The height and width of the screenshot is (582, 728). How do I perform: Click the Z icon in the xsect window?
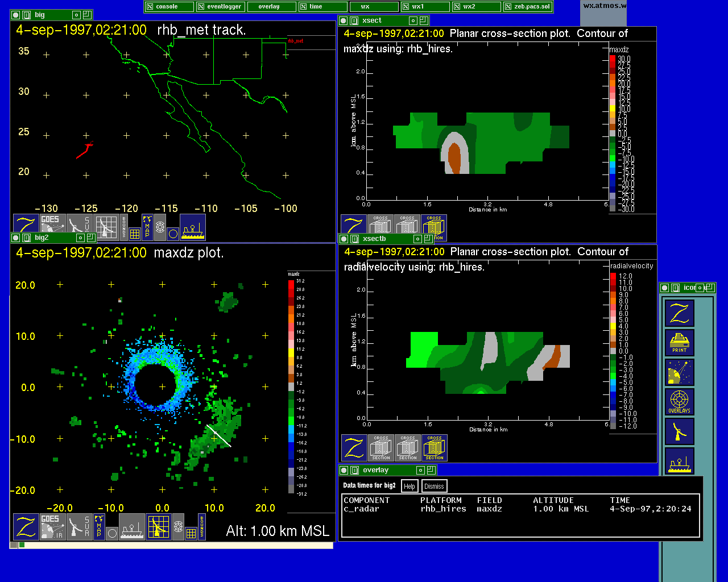[354, 228]
